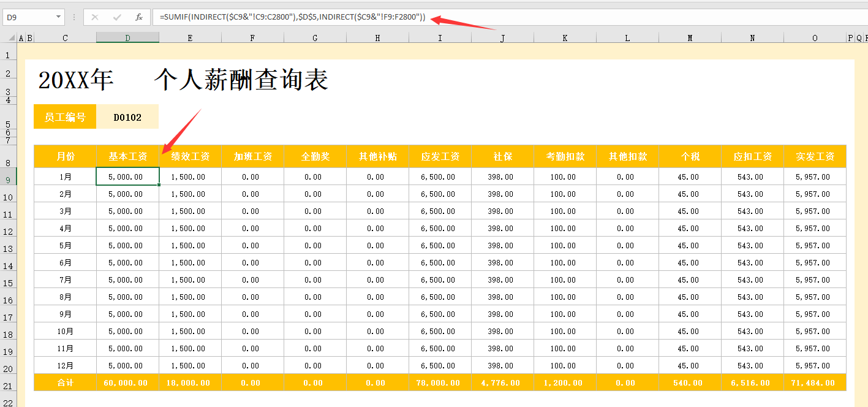Click the 基本工资 header cell
The height and width of the screenshot is (407, 868).
point(127,156)
